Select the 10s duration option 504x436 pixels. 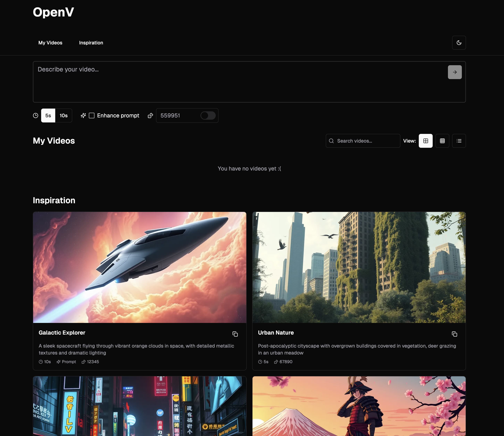point(64,116)
